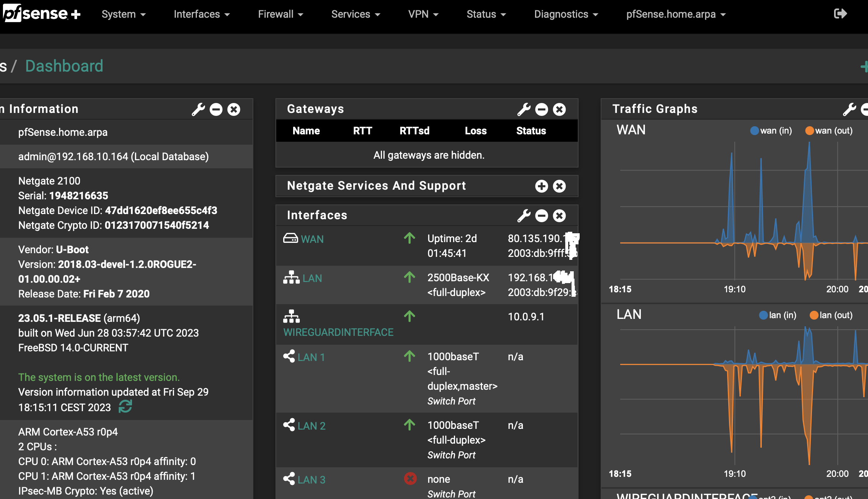Click the LAN 2 green up-arrow status
The image size is (868, 499).
tap(410, 425)
